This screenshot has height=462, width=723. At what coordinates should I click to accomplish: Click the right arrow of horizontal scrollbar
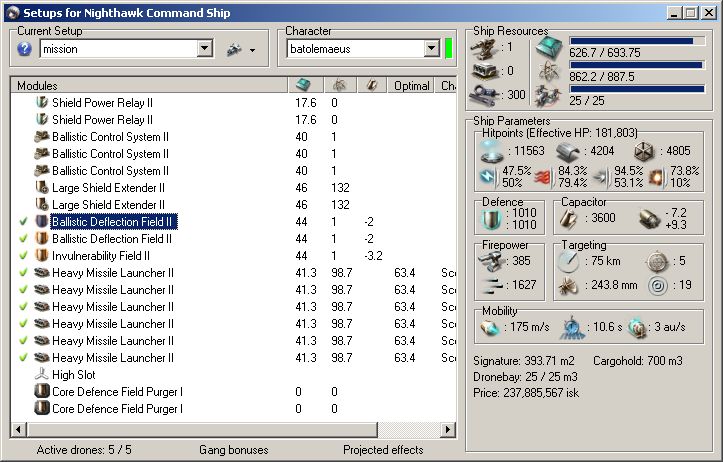[447, 430]
